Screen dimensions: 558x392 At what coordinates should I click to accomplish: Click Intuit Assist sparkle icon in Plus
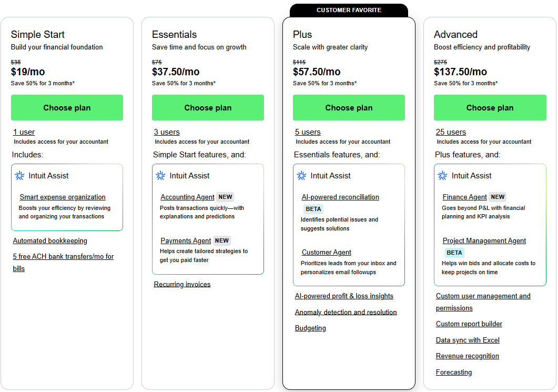coord(302,176)
